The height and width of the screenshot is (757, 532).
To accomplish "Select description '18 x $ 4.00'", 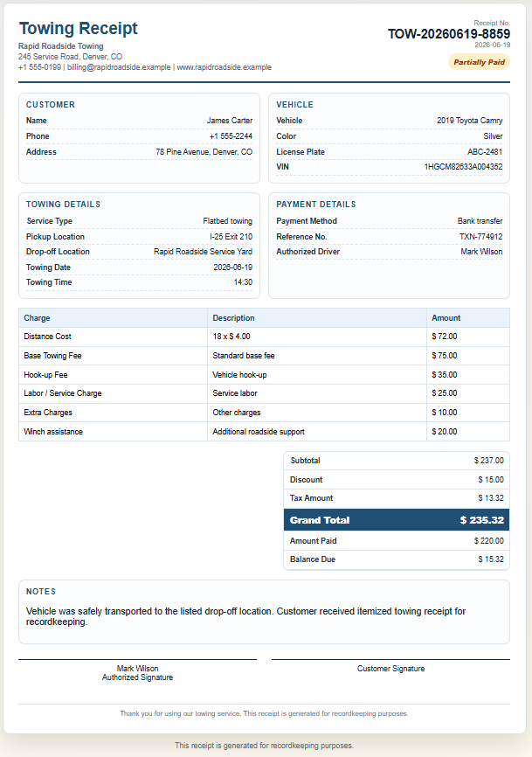I will [x=231, y=337].
